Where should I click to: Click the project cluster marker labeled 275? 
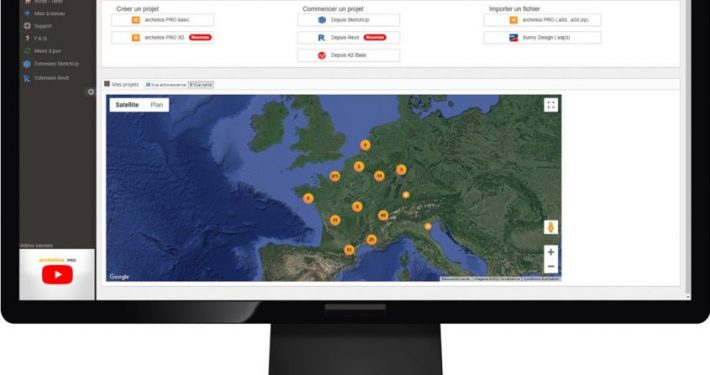(x=335, y=176)
